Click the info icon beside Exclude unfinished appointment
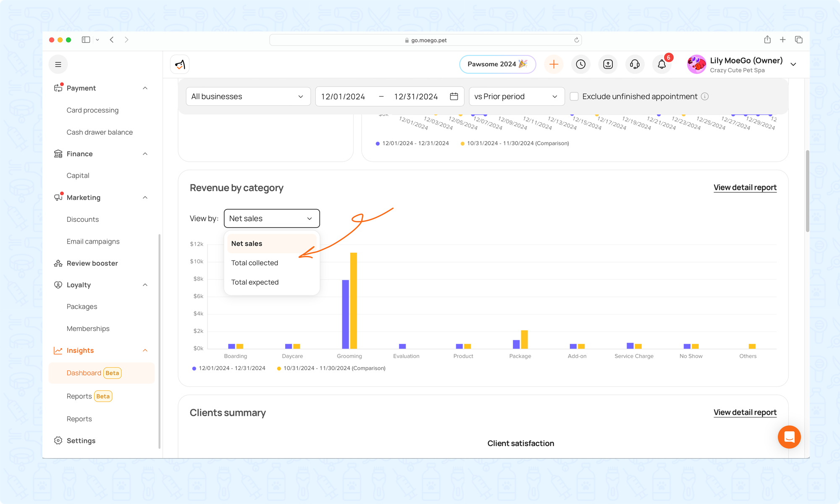Image resolution: width=840 pixels, height=504 pixels. click(x=705, y=97)
